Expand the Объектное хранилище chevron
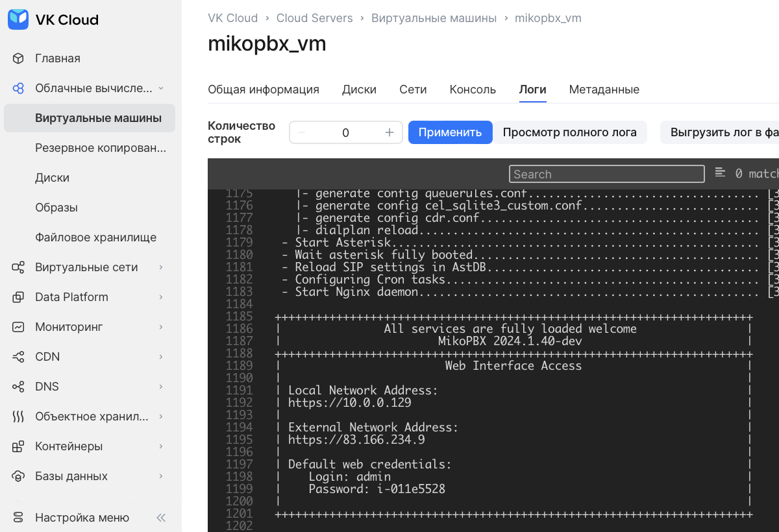Viewport: 779px width, 532px height. [161, 417]
